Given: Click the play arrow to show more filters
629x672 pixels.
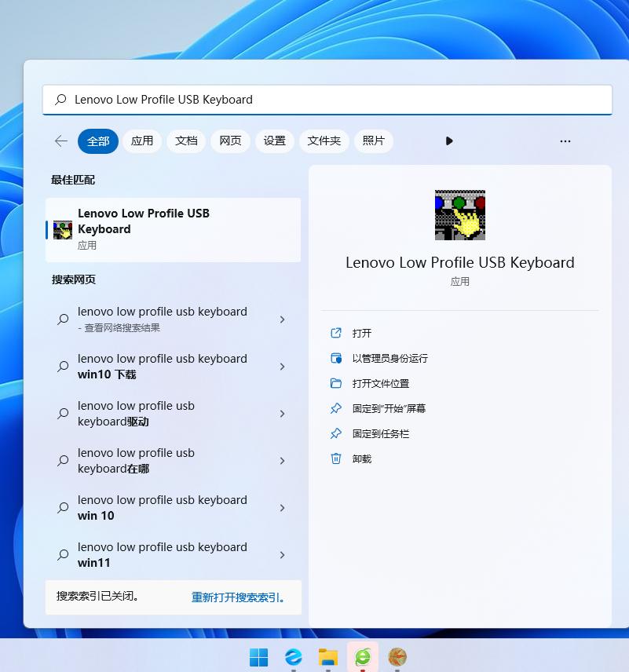Looking at the screenshot, I should (449, 141).
